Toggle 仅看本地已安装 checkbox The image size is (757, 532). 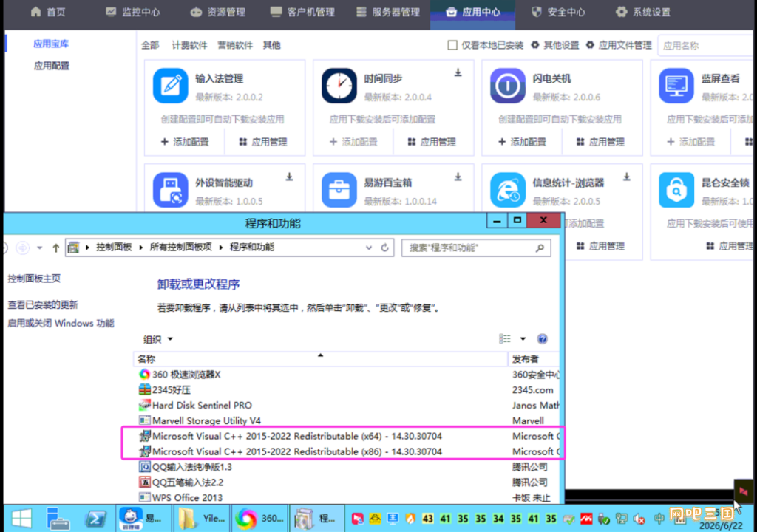pos(452,45)
